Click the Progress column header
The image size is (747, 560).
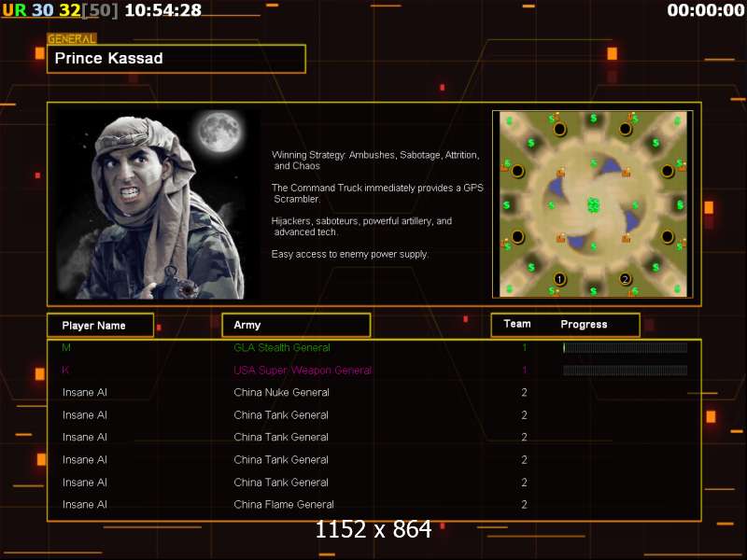click(x=584, y=324)
